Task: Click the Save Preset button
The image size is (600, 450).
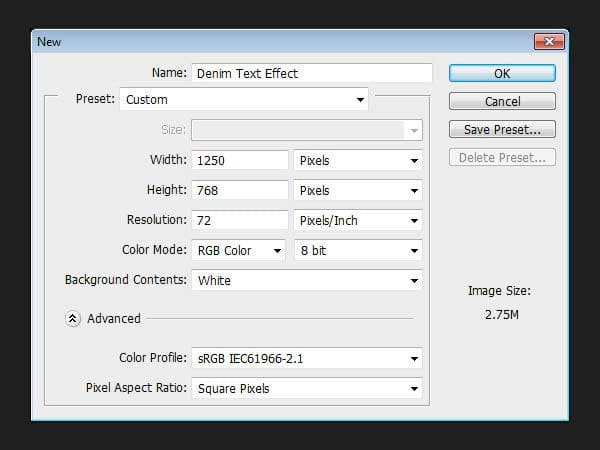Action: pyautogui.click(x=502, y=129)
